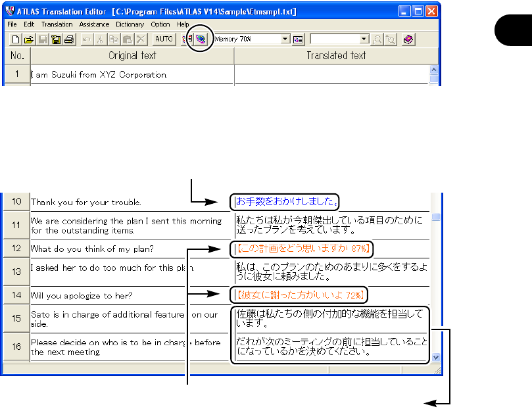This screenshot has width=532, height=409.
Task: Select row number 10 header
Action: 16,201
